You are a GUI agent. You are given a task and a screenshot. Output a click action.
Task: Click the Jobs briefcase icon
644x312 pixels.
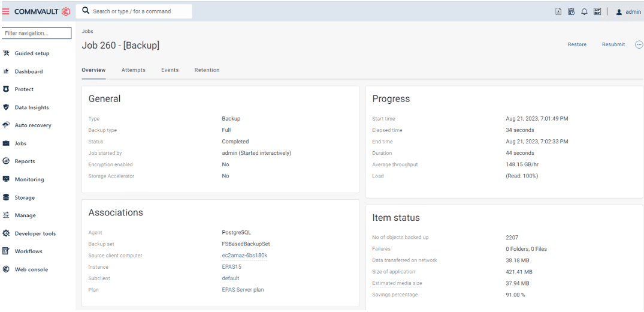[6, 143]
